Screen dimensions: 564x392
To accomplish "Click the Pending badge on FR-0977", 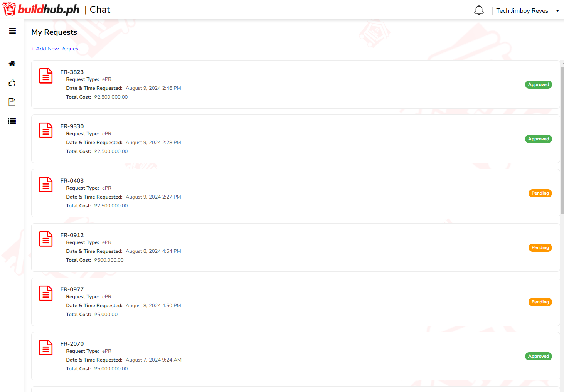I will pos(540,302).
